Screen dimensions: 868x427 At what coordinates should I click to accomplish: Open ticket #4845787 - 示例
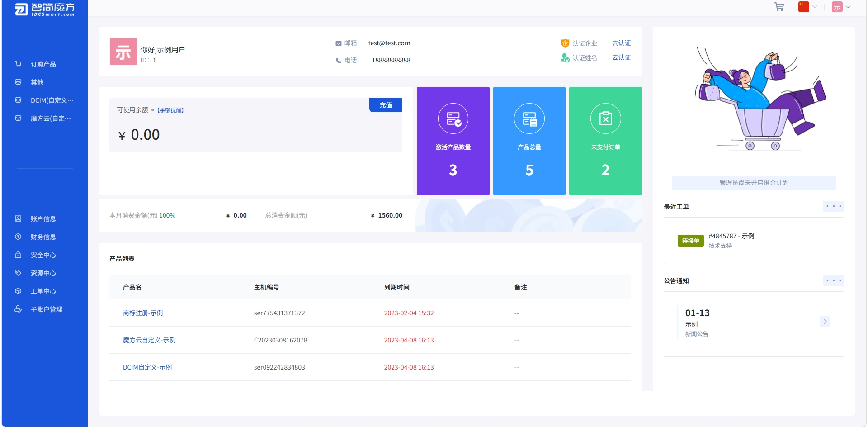pos(731,236)
